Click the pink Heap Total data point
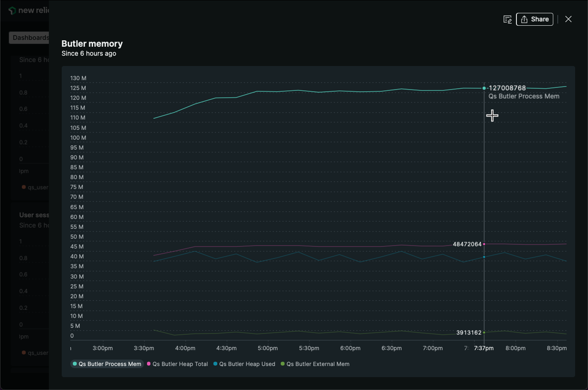This screenshot has width=588, height=390. (x=484, y=244)
